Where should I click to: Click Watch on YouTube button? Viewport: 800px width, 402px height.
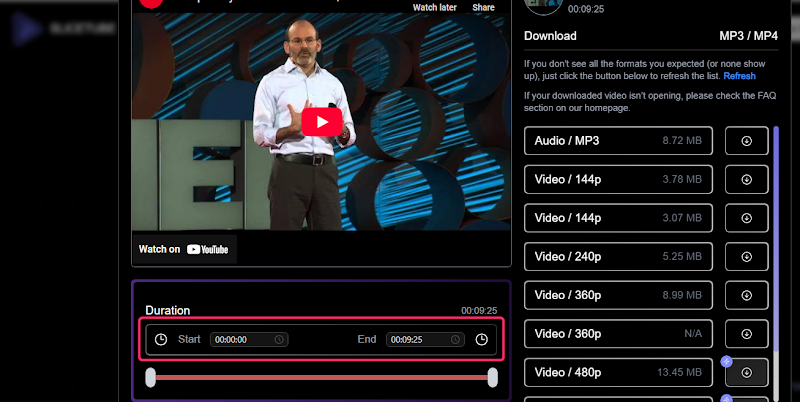click(x=184, y=249)
